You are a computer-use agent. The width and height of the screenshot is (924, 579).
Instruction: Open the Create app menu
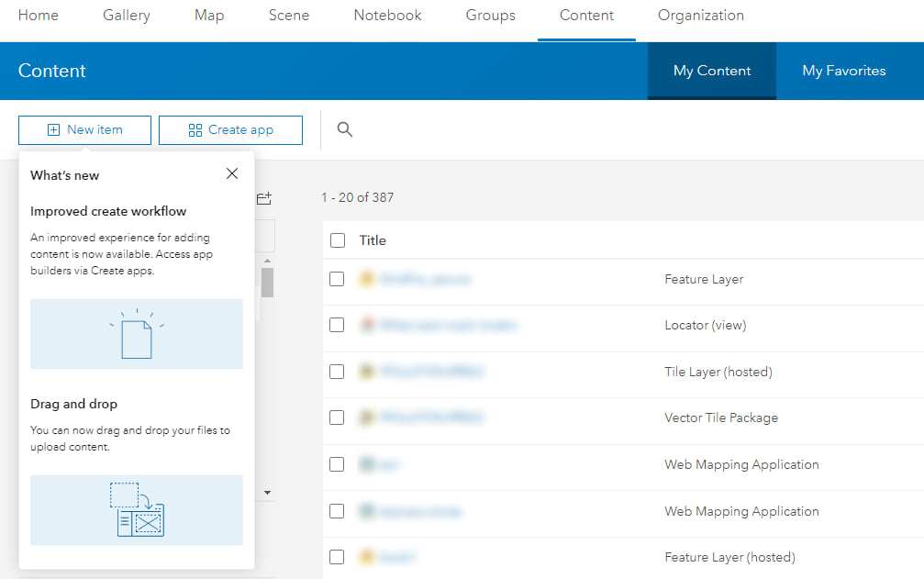[x=230, y=129]
